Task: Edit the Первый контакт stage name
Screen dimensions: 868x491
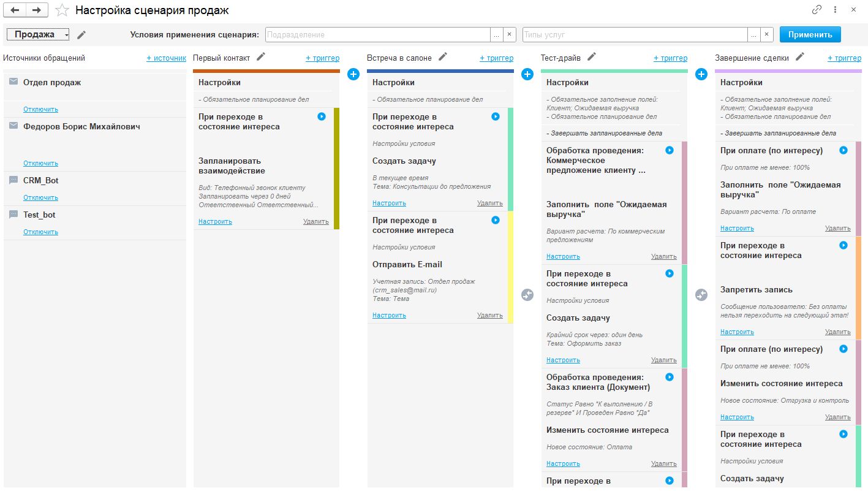Action: click(x=261, y=57)
